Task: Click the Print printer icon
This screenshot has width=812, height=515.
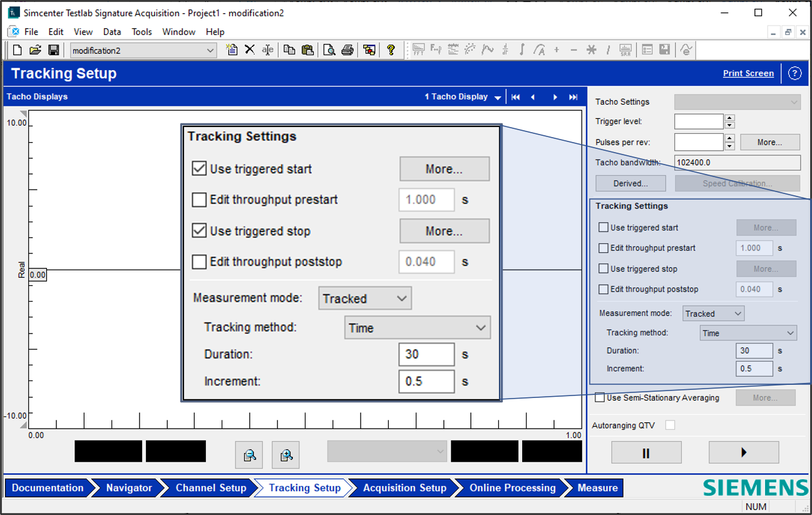Action: click(347, 50)
